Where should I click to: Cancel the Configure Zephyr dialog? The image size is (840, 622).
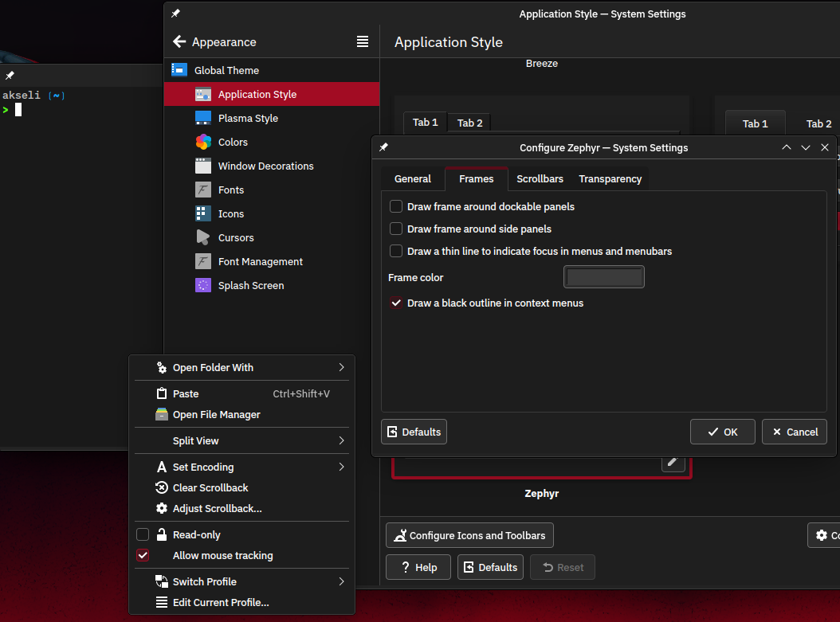(x=795, y=432)
